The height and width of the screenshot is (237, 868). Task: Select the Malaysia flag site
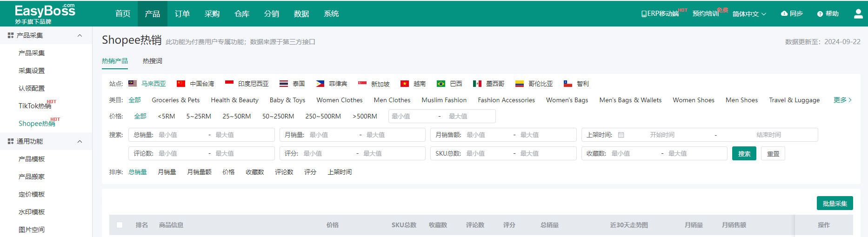tap(133, 84)
